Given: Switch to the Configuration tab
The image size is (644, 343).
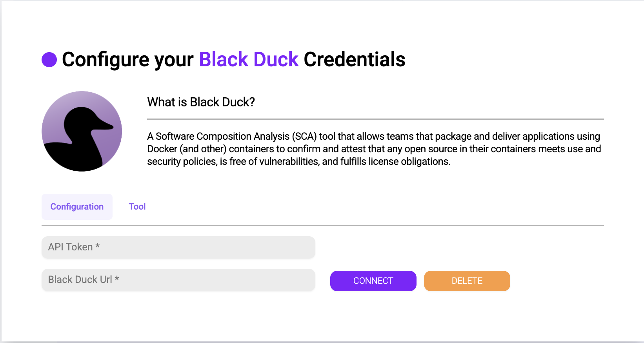Looking at the screenshot, I should pos(77,207).
